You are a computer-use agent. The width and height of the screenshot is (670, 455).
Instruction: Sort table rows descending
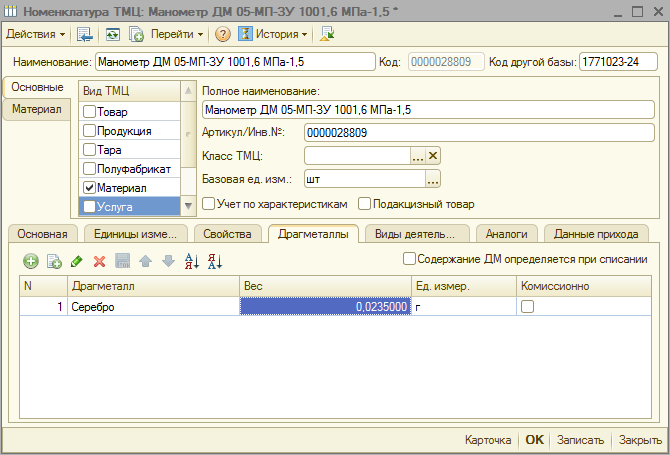point(215,261)
